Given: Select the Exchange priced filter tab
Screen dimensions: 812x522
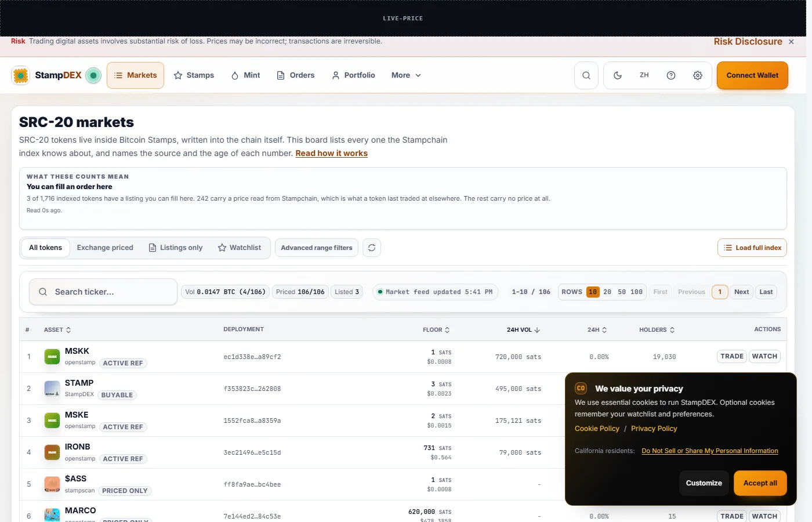Looking at the screenshot, I should coord(105,248).
